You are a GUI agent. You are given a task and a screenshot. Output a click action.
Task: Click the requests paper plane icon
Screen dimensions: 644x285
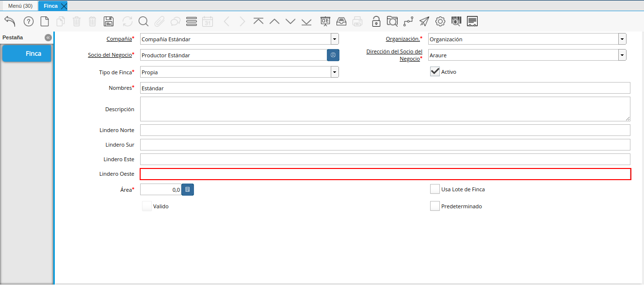[424, 21]
